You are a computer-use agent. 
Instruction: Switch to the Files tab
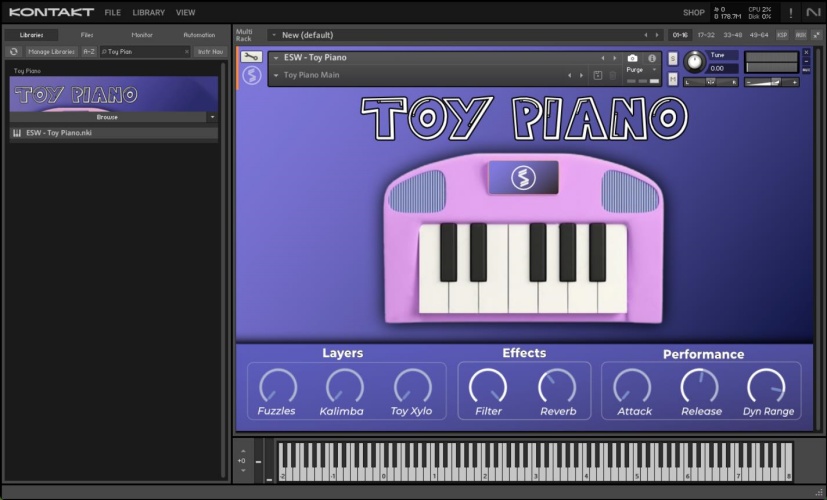87,35
